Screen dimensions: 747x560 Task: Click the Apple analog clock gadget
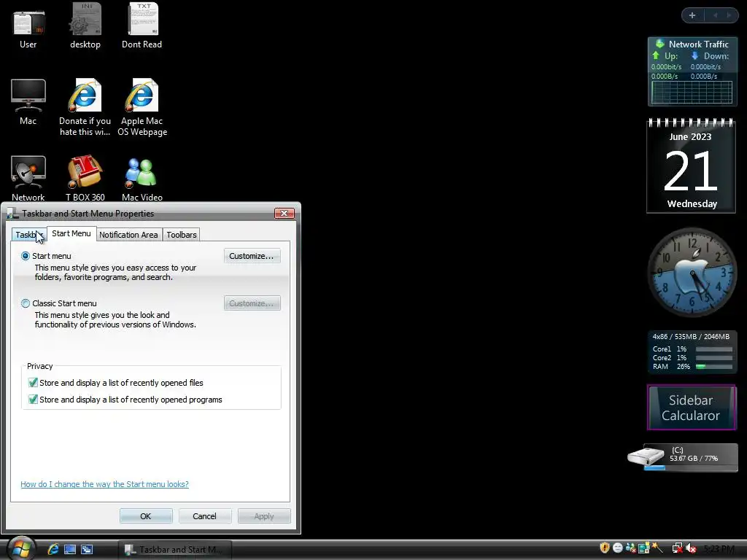point(692,273)
